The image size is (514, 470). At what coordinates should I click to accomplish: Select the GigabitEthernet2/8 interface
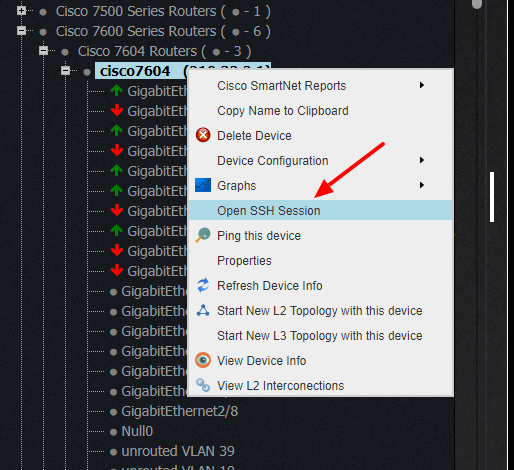pos(180,411)
